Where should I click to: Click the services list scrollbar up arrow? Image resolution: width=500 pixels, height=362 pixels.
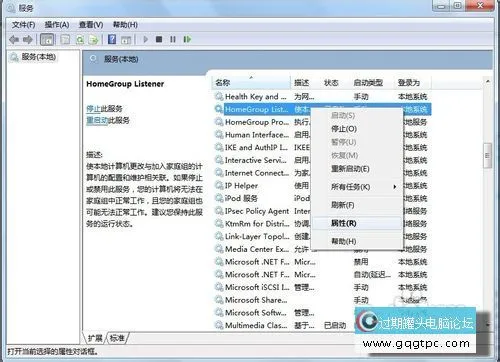tap(487, 81)
